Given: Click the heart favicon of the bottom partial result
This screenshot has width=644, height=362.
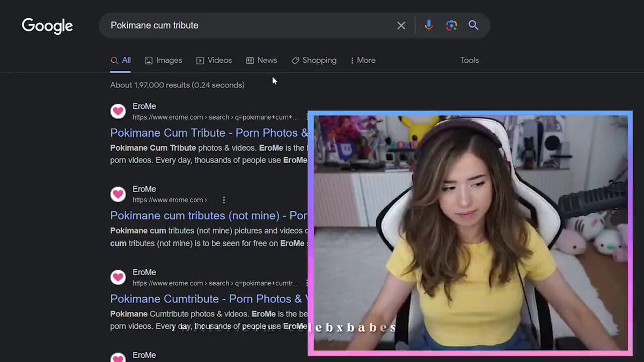Looking at the screenshot, I should click(x=118, y=358).
